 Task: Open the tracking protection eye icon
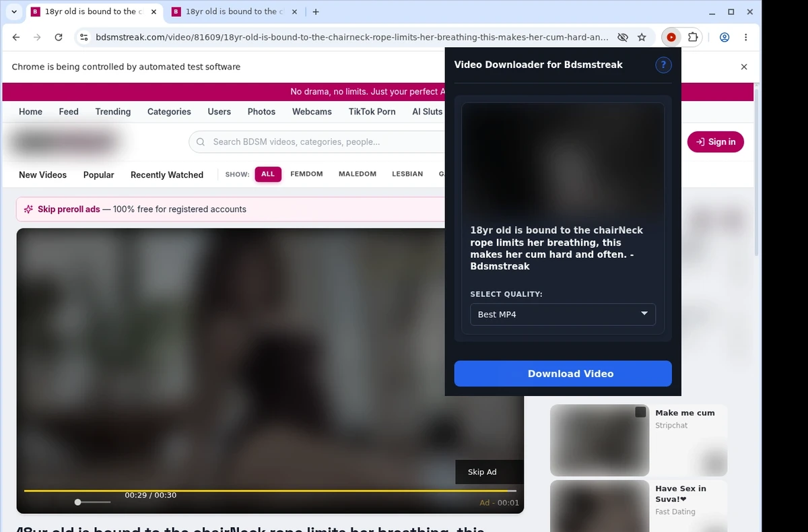click(x=623, y=38)
